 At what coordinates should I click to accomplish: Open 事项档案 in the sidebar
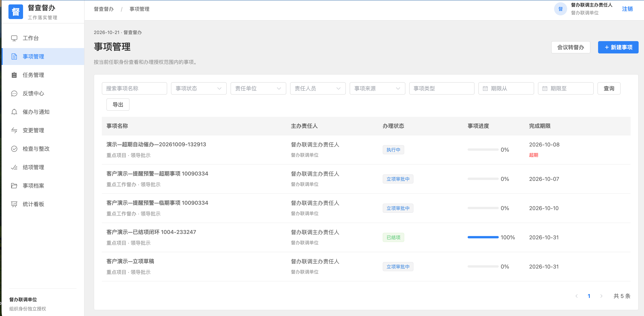[43, 186]
